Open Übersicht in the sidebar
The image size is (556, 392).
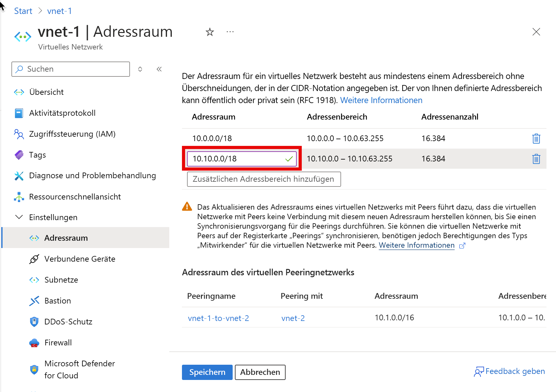click(x=46, y=92)
